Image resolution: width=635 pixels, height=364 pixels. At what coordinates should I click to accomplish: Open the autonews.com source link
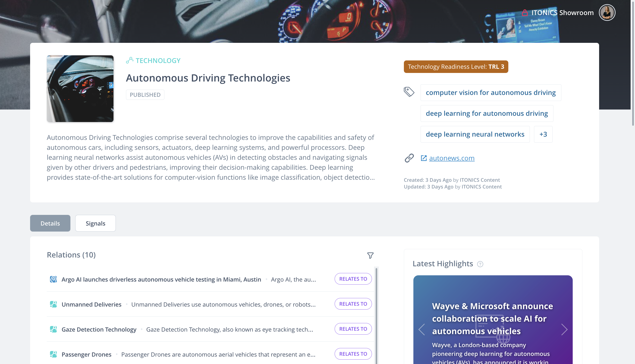tap(452, 158)
